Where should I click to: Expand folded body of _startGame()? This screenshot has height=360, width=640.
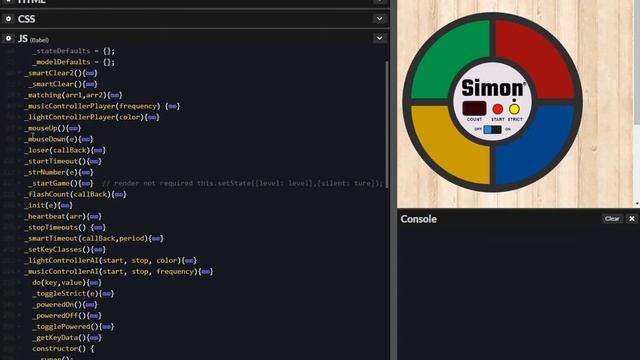(x=86, y=183)
